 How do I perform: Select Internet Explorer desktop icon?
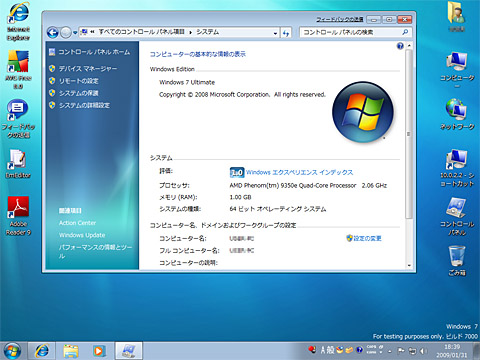[18, 22]
